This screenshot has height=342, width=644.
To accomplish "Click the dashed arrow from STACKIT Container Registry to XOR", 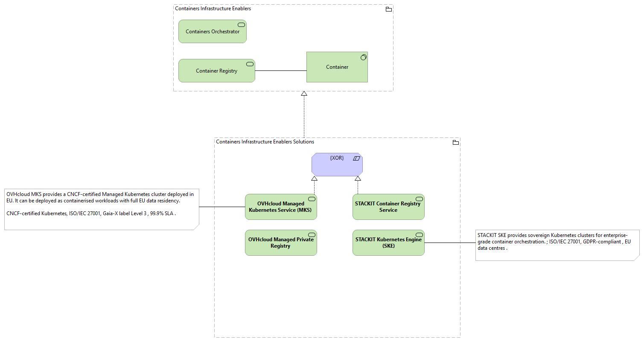I will point(358,185).
